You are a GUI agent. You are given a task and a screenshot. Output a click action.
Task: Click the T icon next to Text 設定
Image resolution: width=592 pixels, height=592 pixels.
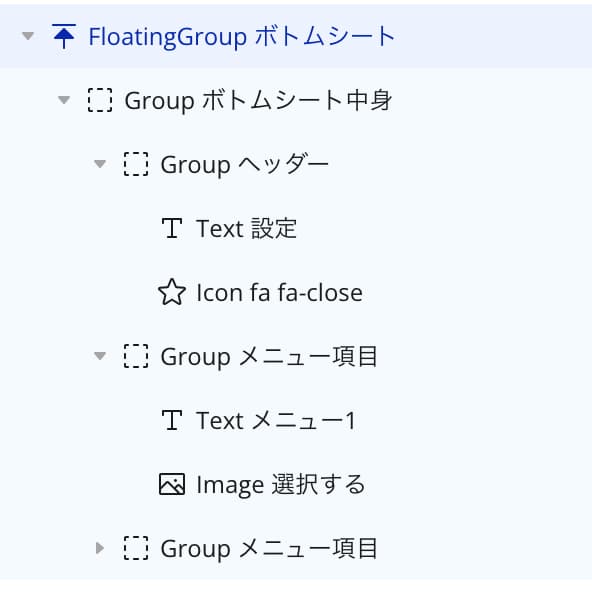[172, 228]
